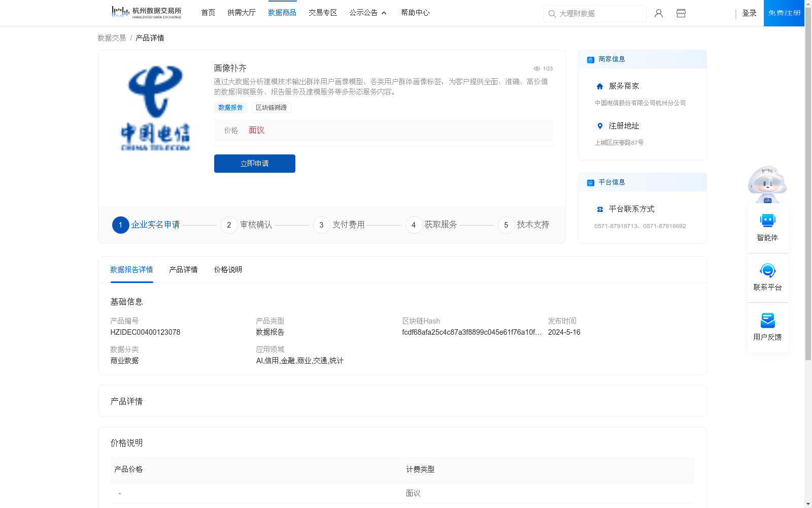Switch to 产品详情 tab

(x=183, y=270)
